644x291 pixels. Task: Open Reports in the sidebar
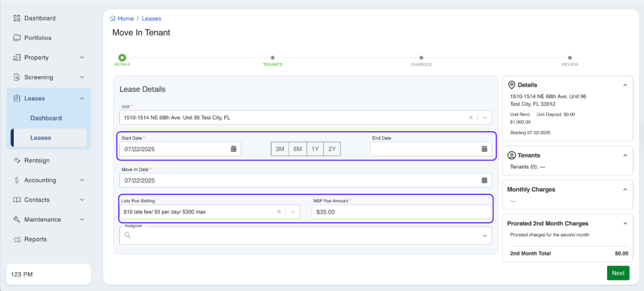coord(35,239)
